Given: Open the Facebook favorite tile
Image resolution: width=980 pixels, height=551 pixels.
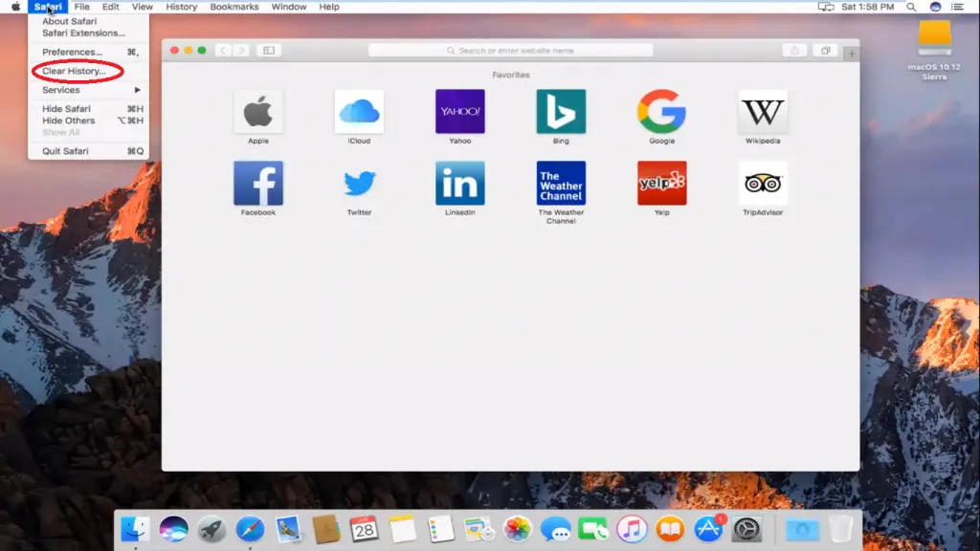Looking at the screenshot, I should (x=258, y=183).
